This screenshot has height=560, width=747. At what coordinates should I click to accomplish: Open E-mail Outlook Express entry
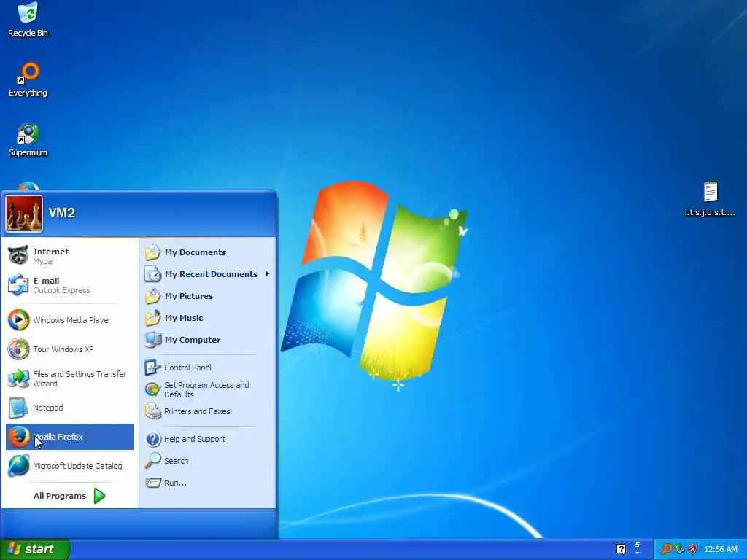click(69, 285)
